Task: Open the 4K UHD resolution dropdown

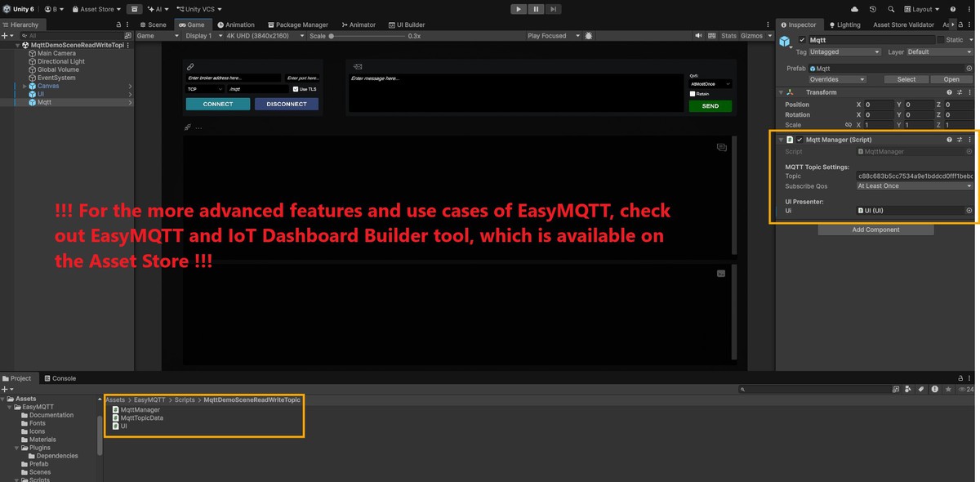Action: click(x=265, y=36)
